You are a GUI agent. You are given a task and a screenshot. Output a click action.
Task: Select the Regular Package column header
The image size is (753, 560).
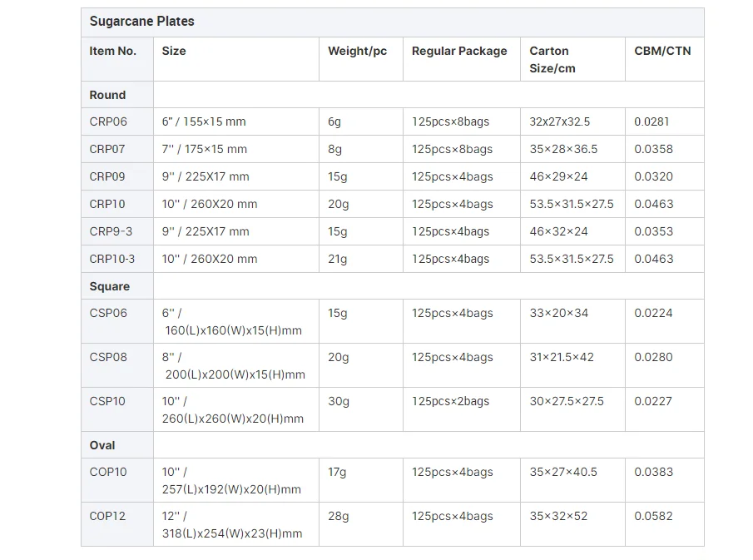point(459,51)
